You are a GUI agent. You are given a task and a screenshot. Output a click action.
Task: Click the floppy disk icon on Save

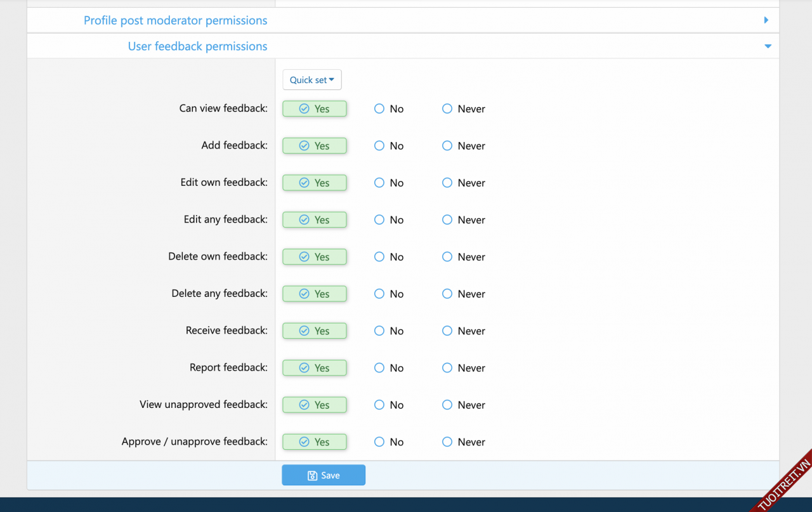pyautogui.click(x=312, y=475)
